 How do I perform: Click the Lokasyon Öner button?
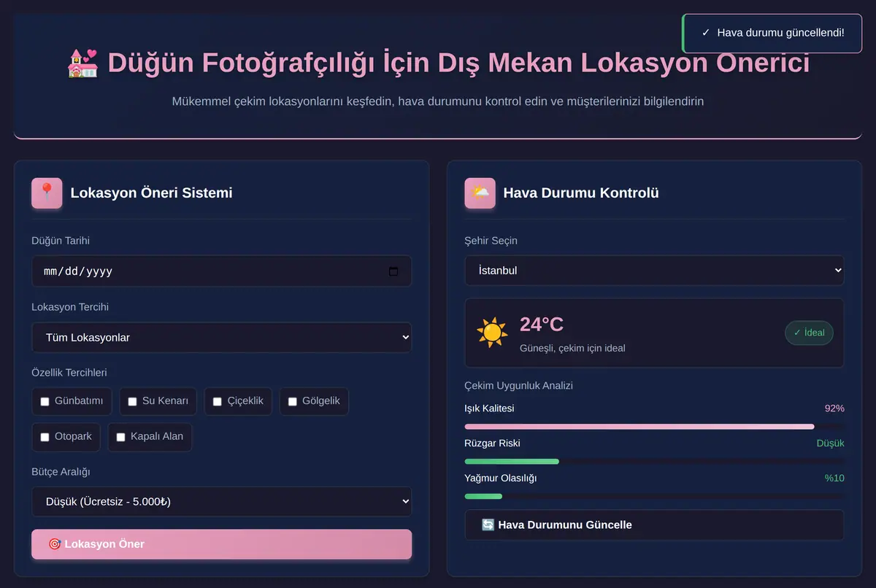click(221, 544)
